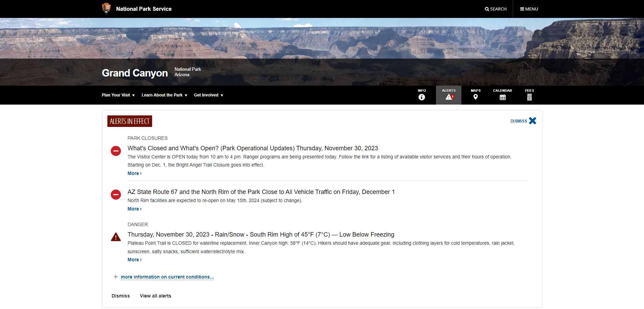The image size is (644, 309).
Task: Open AZ State Route 67 closure alert heading
Action: click(x=261, y=192)
